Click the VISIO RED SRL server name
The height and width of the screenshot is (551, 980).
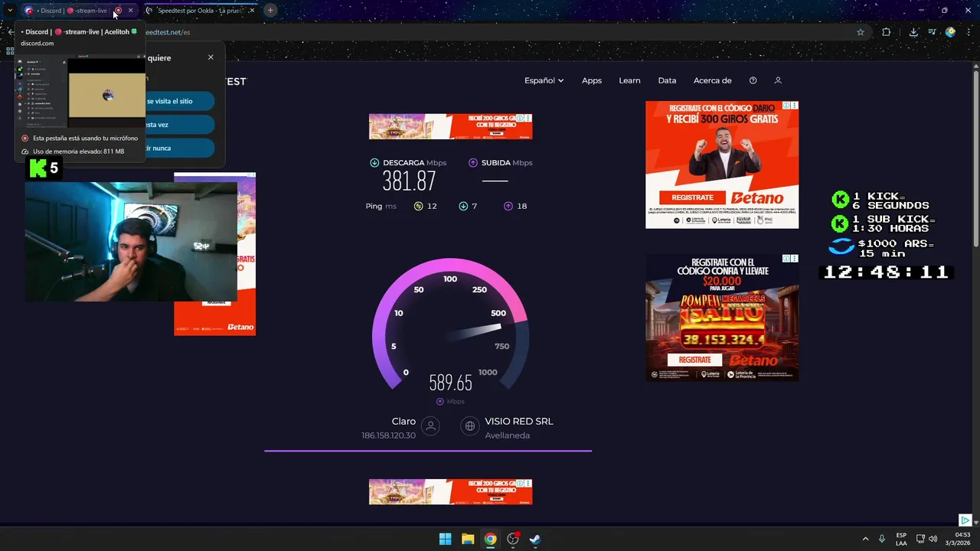pyautogui.click(x=518, y=422)
